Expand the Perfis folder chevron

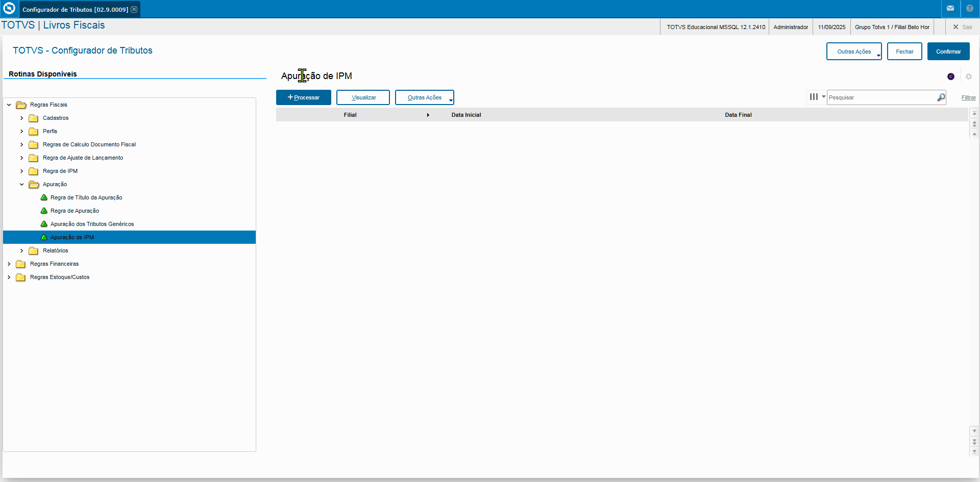tap(21, 131)
